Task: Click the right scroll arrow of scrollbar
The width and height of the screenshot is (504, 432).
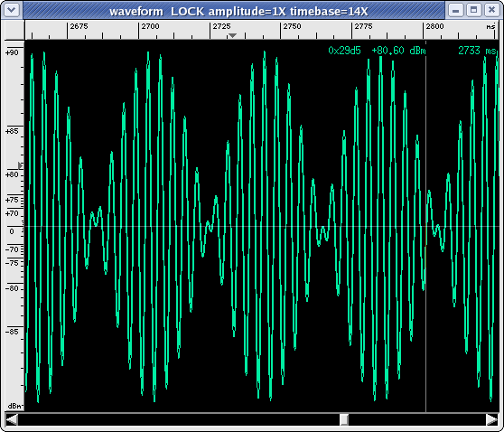Action: [x=492, y=419]
